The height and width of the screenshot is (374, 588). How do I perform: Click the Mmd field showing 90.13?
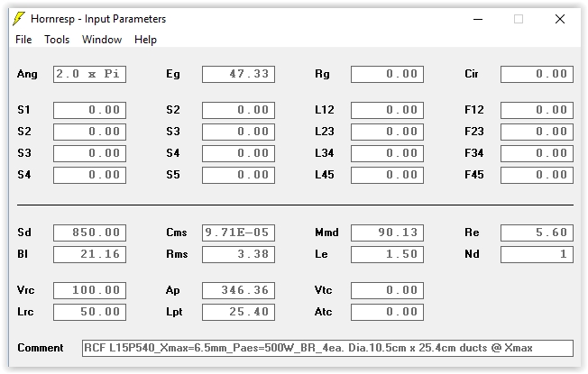pyautogui.click(x=388, y=233)
